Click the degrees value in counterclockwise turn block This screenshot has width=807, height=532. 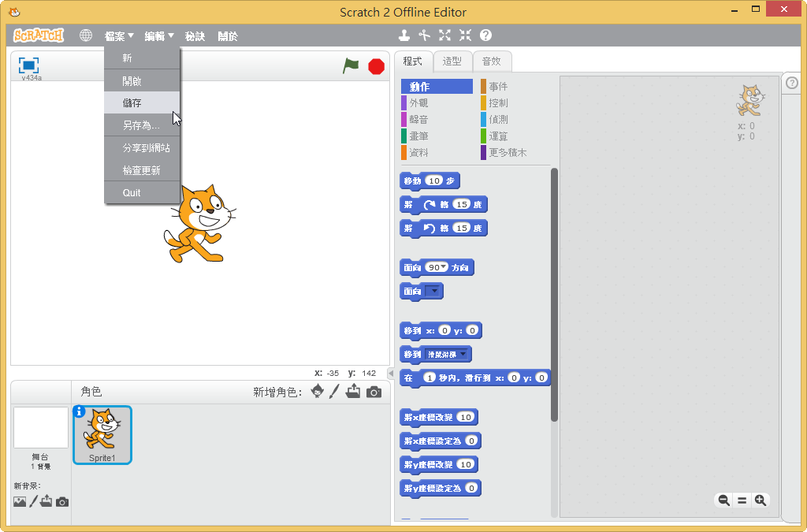click(x=462, y=228)
